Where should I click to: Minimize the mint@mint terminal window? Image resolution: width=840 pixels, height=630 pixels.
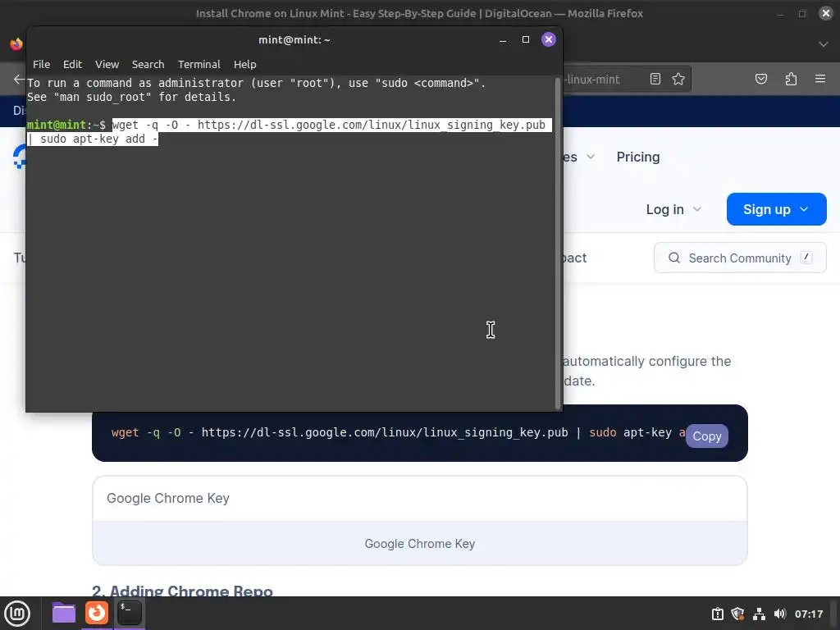(x=503, y=39)
